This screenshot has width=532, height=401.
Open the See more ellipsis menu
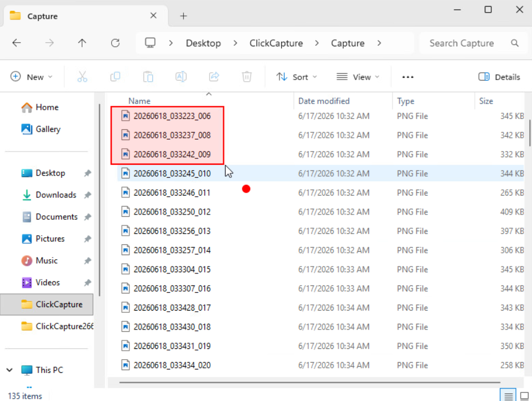408,77
